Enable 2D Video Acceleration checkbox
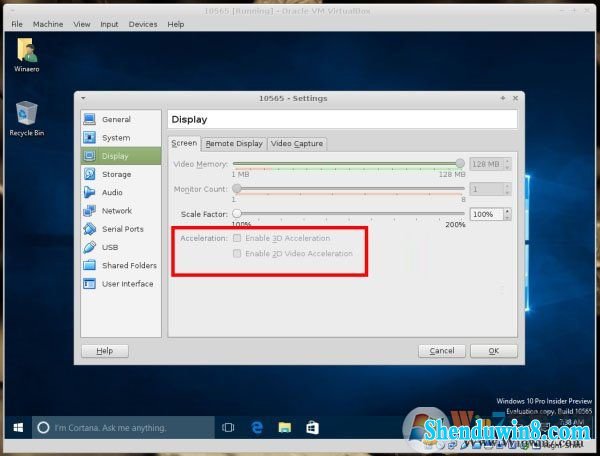 click(237, 253)
